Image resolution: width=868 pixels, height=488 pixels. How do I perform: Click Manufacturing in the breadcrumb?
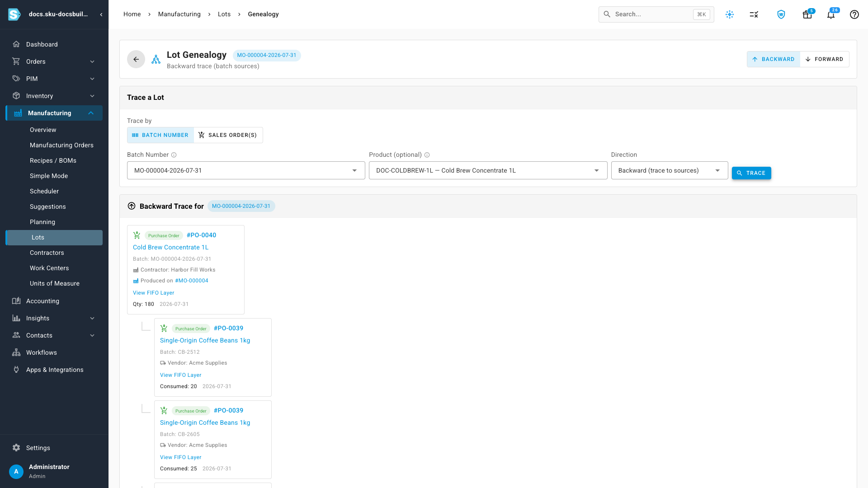(179, 14)
